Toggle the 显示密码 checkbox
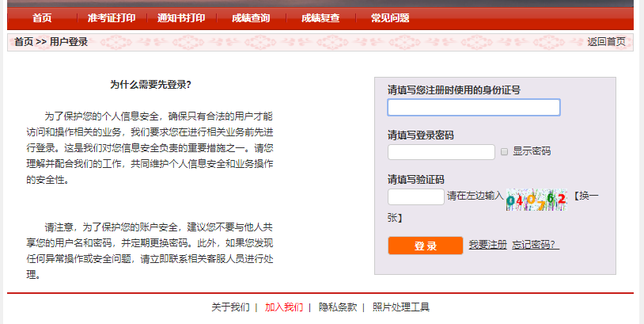This screenshot has height=324, width=644. click(504, 151)
